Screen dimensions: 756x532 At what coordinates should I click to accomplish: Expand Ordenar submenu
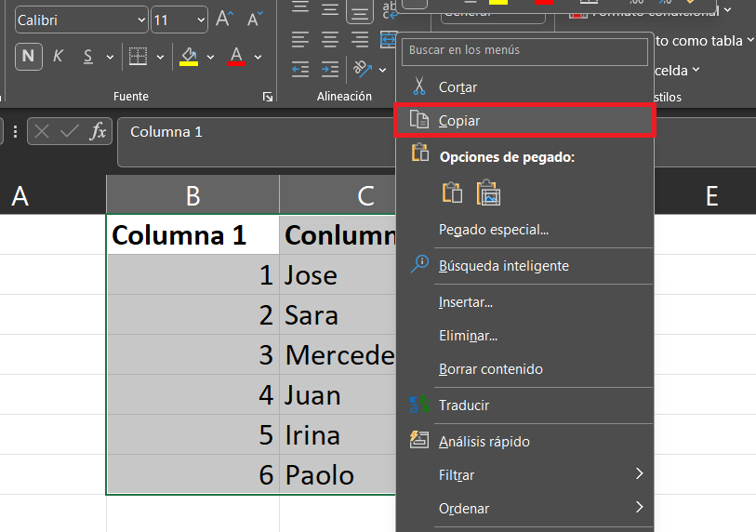tap(524, 509)
